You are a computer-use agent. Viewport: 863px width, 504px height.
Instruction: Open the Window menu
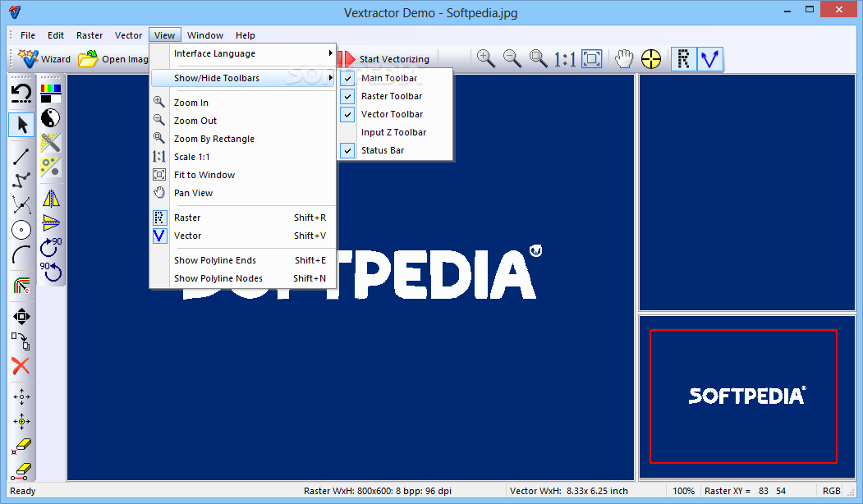click(205, 35)
